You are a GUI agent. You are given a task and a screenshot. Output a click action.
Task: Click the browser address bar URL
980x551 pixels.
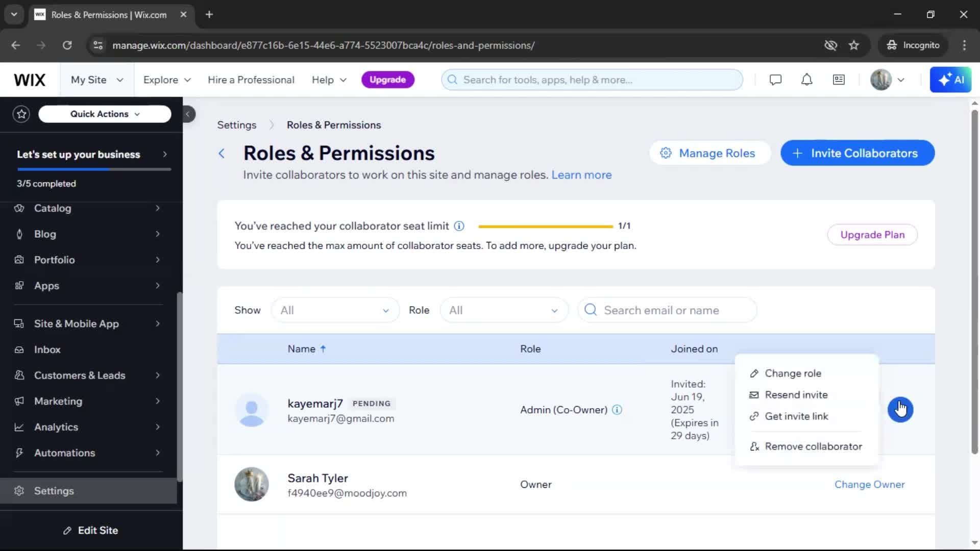point(324,45)
